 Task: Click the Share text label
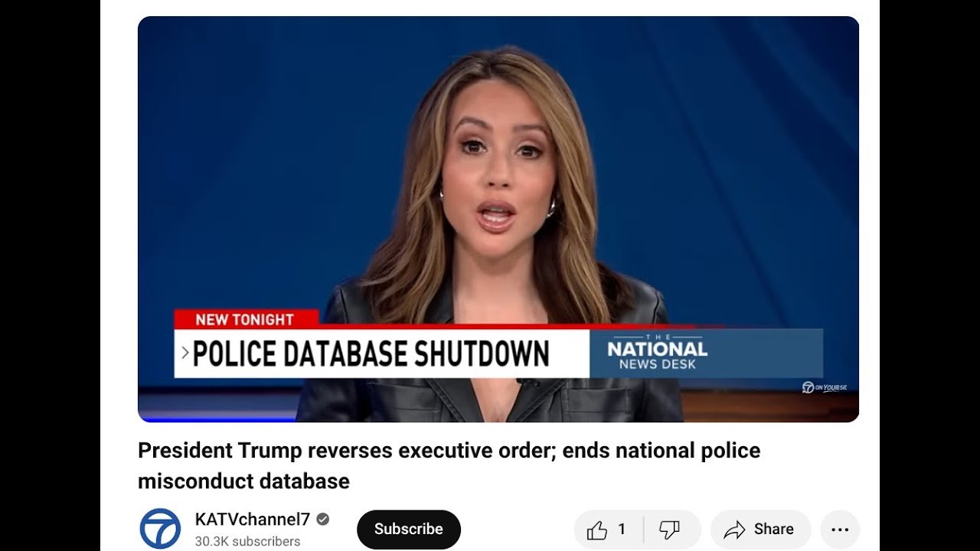[773, 530]
